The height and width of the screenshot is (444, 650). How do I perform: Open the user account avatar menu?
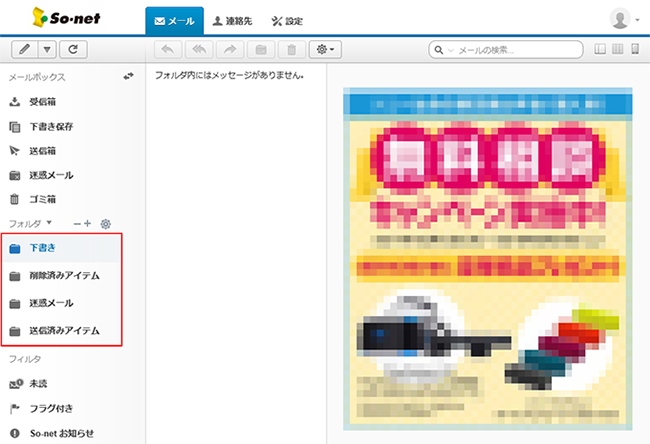[623, 18]
